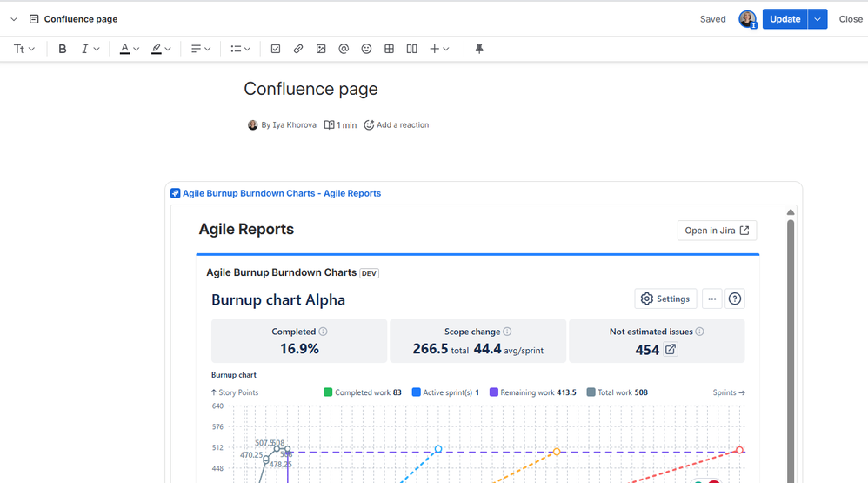868x483 pixels.
Task: Insert a table
Action: pos(389,49)
